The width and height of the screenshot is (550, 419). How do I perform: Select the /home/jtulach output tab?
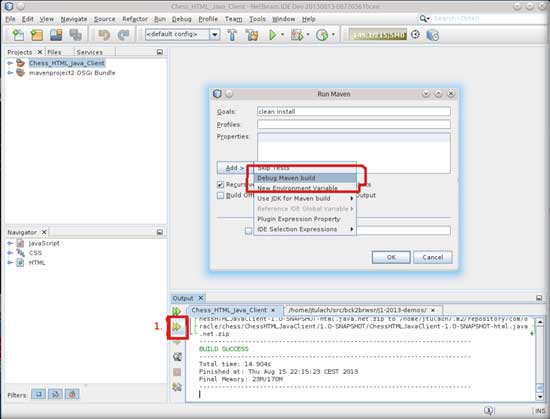[x=357, y=310]
